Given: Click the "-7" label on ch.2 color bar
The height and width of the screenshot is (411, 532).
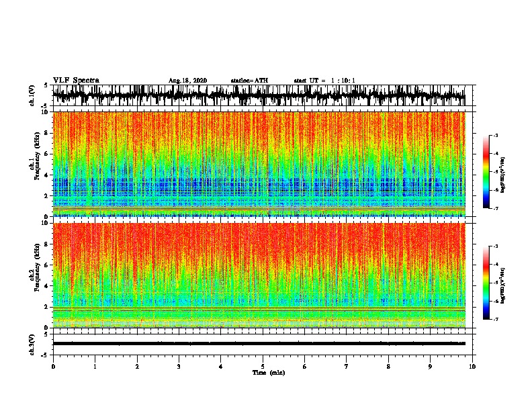Looking at the screenshot, I should click(x=496, y=320).
